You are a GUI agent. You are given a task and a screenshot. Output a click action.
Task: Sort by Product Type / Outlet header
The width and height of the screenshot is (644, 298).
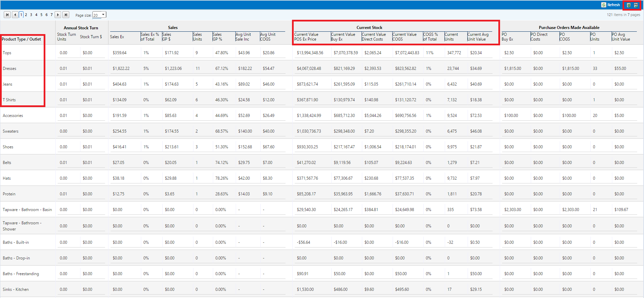pos(21,39)
